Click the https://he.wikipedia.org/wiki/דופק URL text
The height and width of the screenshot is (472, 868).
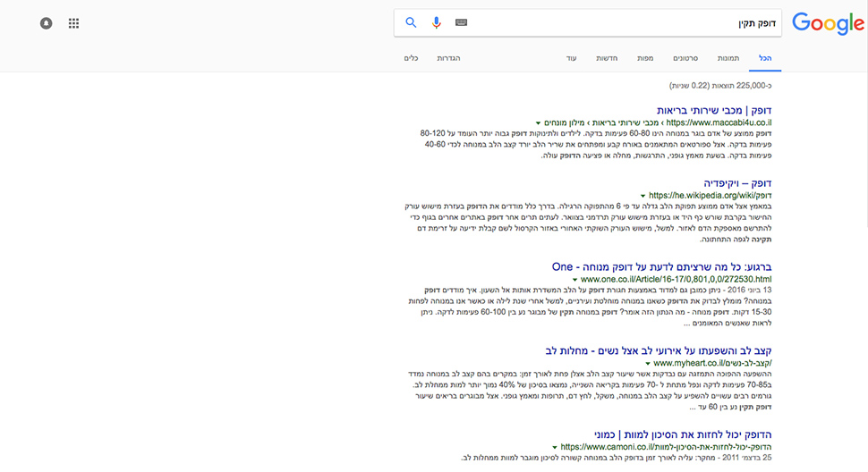(711, 195)
